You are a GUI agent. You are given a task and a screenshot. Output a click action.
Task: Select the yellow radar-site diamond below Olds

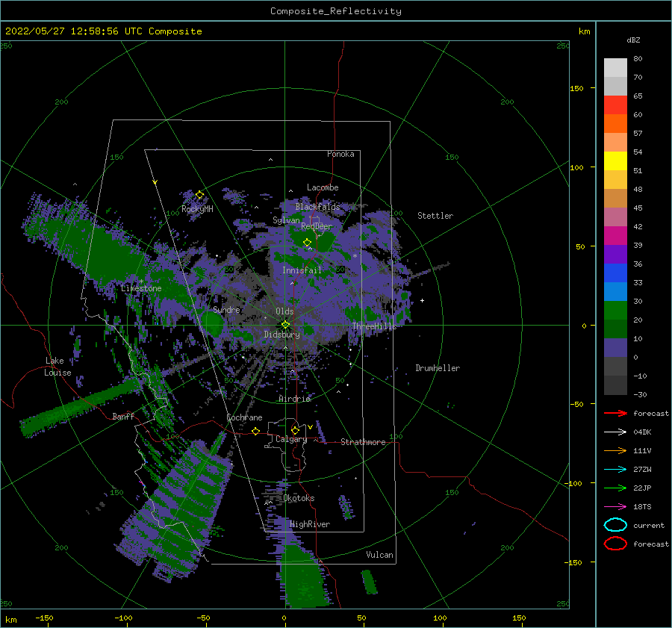(285, 325)
